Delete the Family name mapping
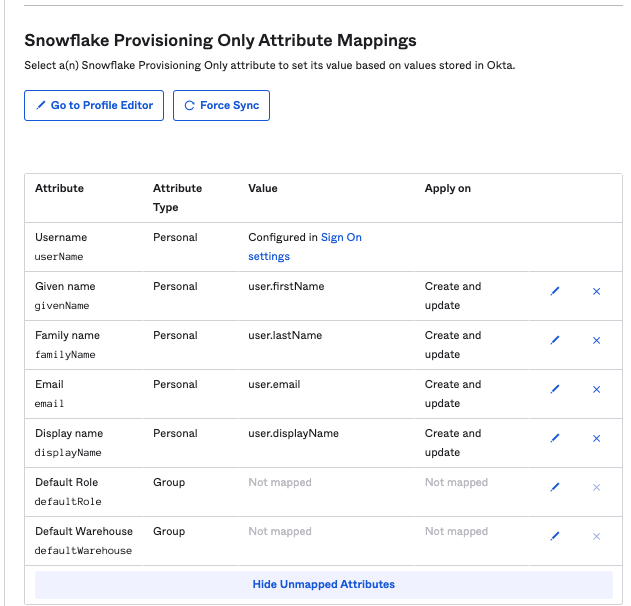The width and height of the screenshot is (631, 606). pyautogui.click(x=597, y=340)
